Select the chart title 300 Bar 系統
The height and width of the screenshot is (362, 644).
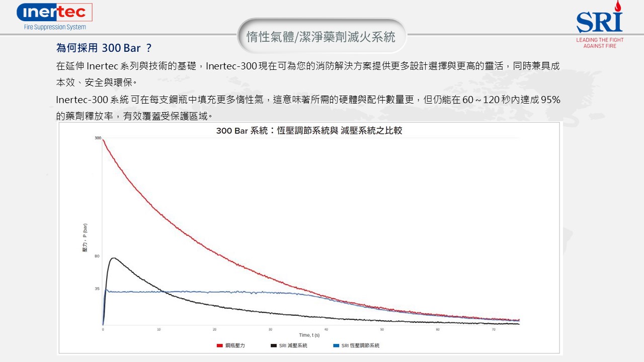309,131
